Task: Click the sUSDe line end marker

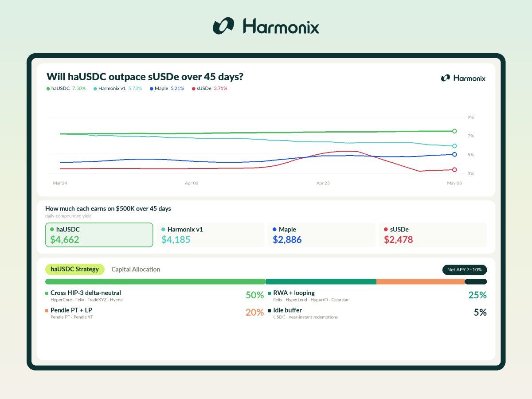Action: 454,169
